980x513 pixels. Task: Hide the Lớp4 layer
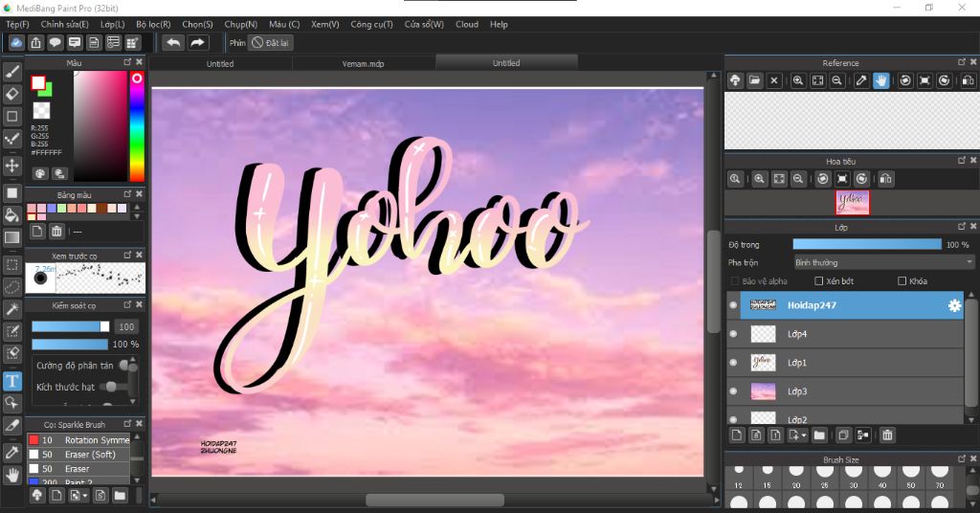(733, 334)
